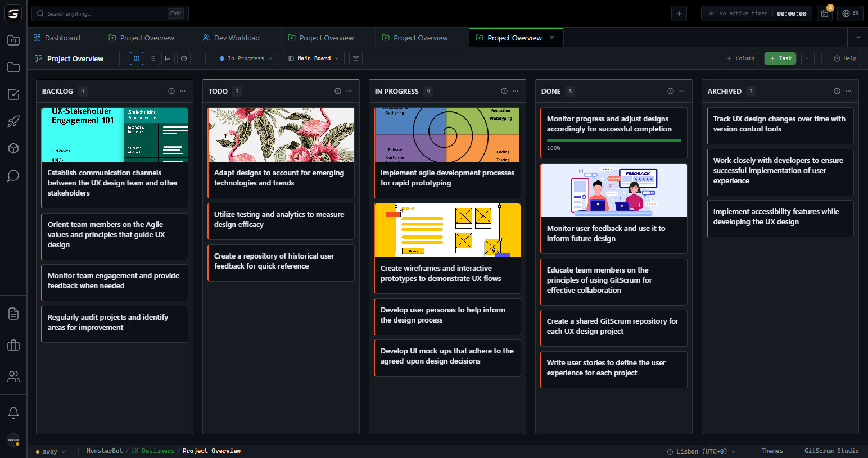Open the away status dropdown
Image resolution: width=868 pixels, height=458 pixels.
pyautogui.click(x=51, y=450)
